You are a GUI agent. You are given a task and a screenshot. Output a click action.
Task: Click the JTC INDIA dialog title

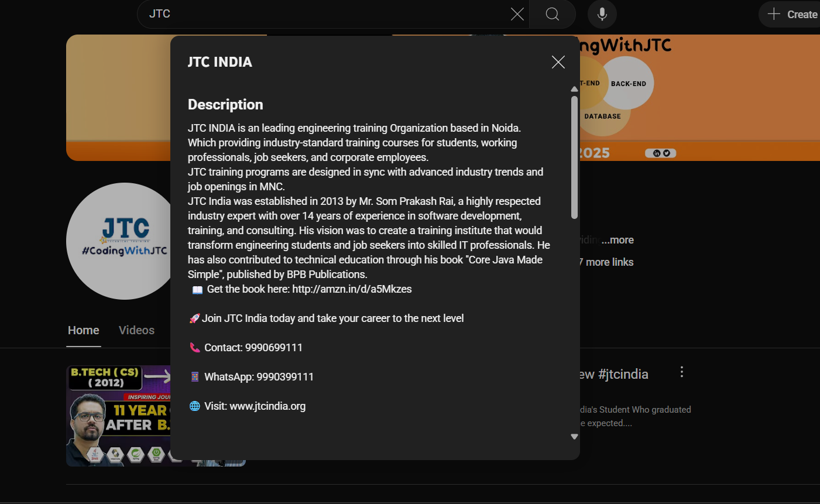(220, 62)
